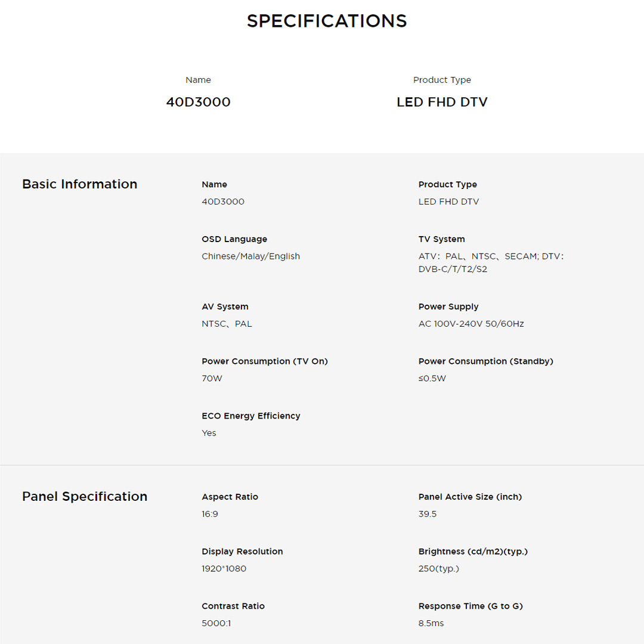Select the Basic Information section title
644x644 pixels.
[x=79, y=184]
